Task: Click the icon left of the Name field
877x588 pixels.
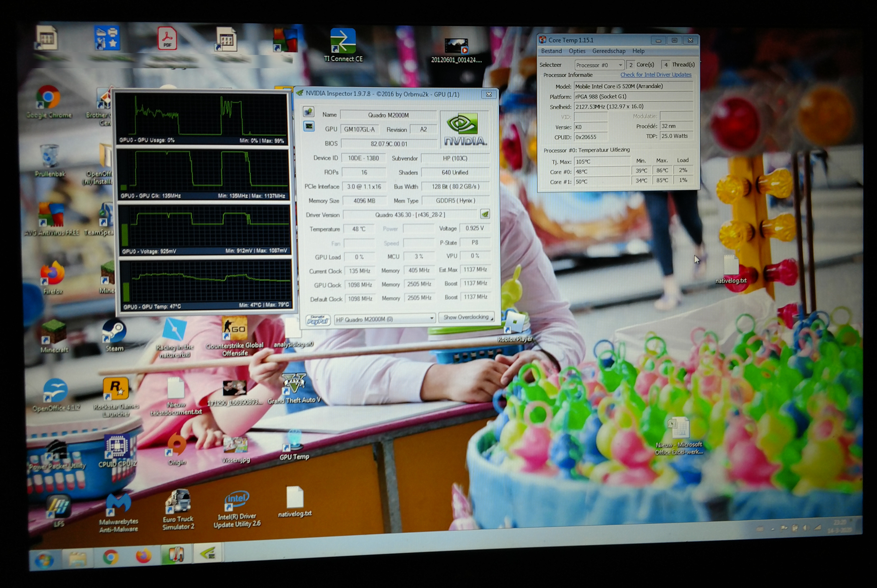Action: 309,112
